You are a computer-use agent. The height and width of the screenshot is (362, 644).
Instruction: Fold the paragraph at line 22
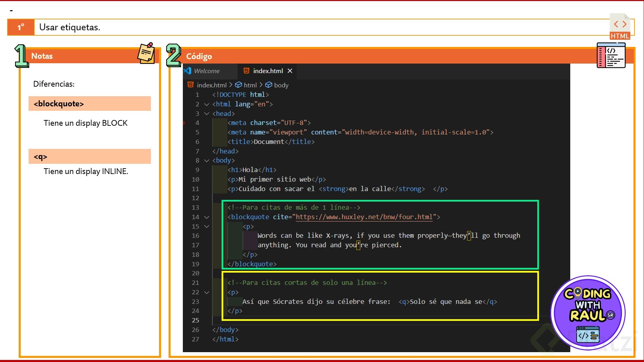207,292
